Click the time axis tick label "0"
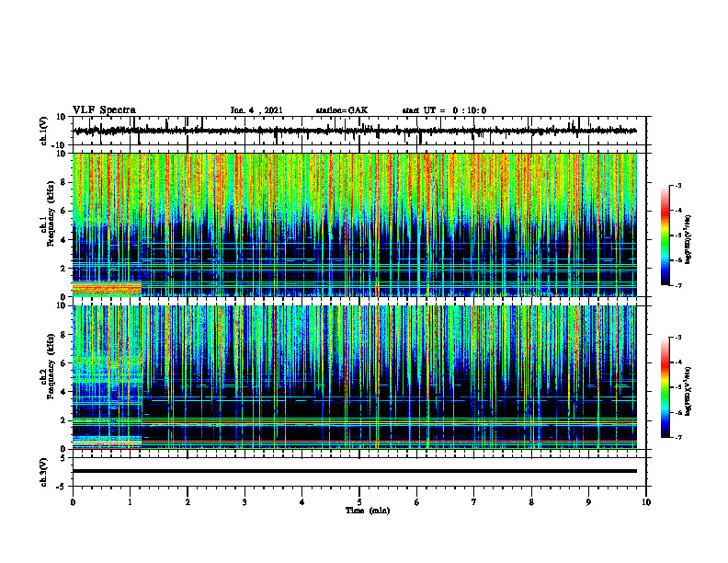Viewport: 728px width, 563px height. click(73, 502)
